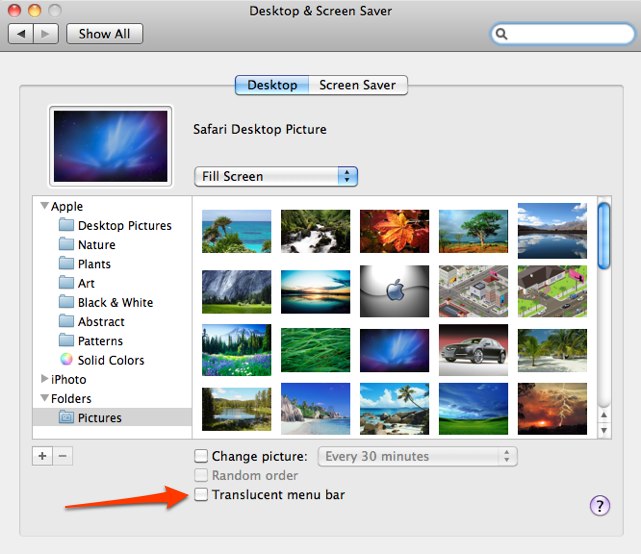Image resolution: width=641 pixels, height=554 pixels.
Task: Select the Desktop Pictures folder
Action: pyautogui.click(x=112, y=225)
